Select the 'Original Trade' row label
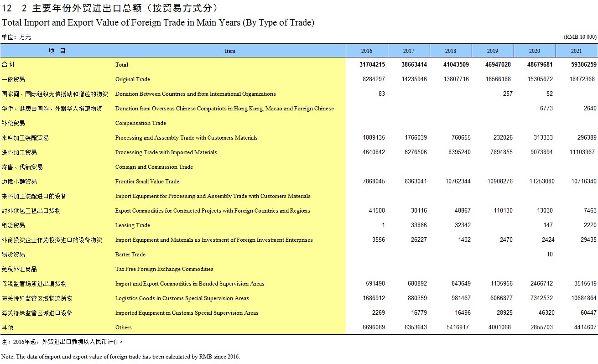 [x=133, y=79]
